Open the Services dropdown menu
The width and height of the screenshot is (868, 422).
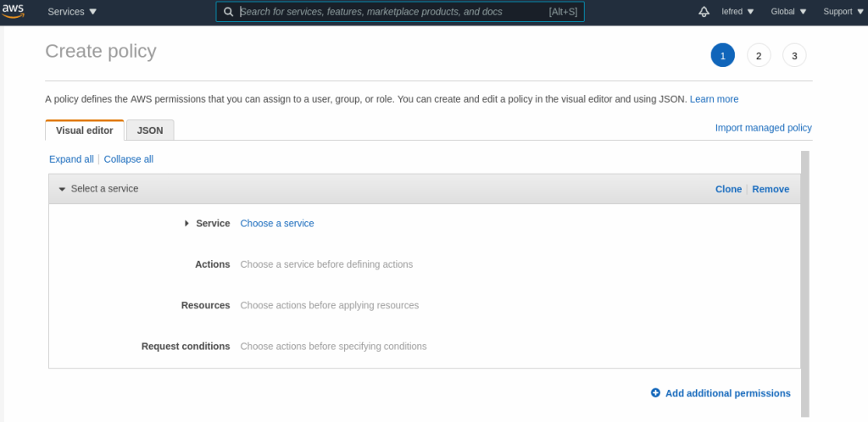point(72,12)
